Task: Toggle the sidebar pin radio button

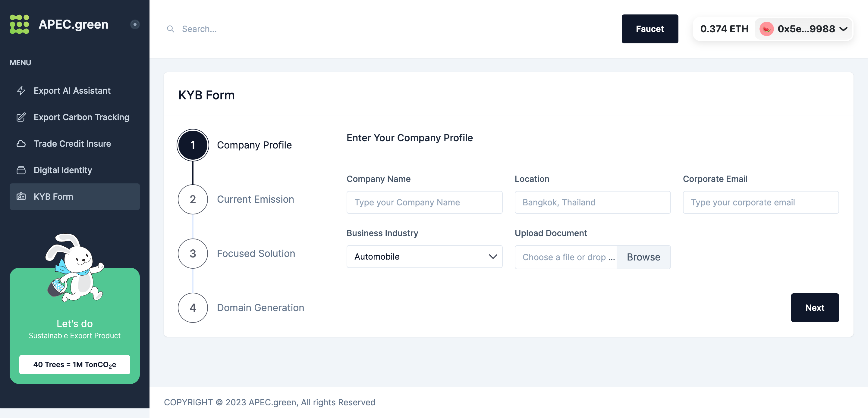Action: tap(135, 24)
